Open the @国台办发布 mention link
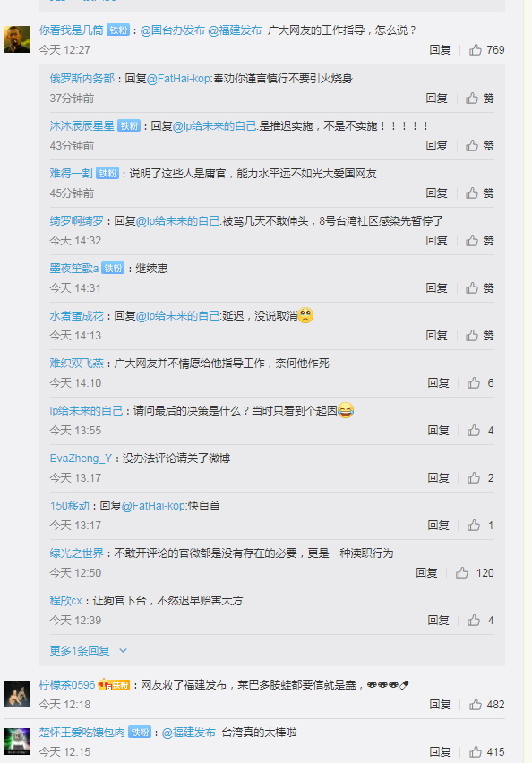The height and width of the screenshot is (763, 532). click(x=172, y=30)
